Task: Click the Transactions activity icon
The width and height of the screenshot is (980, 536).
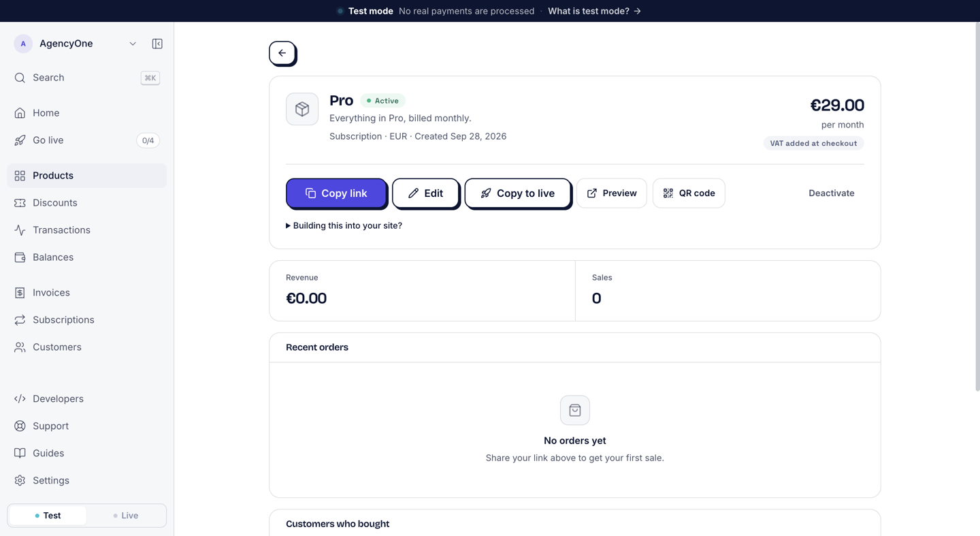Action: 20,230
